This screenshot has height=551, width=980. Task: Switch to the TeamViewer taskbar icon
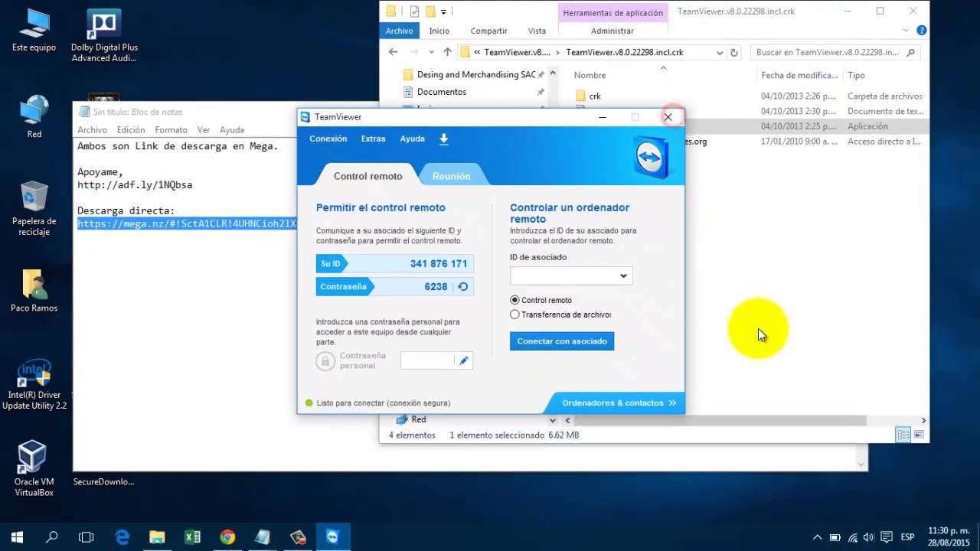[333, 537]
